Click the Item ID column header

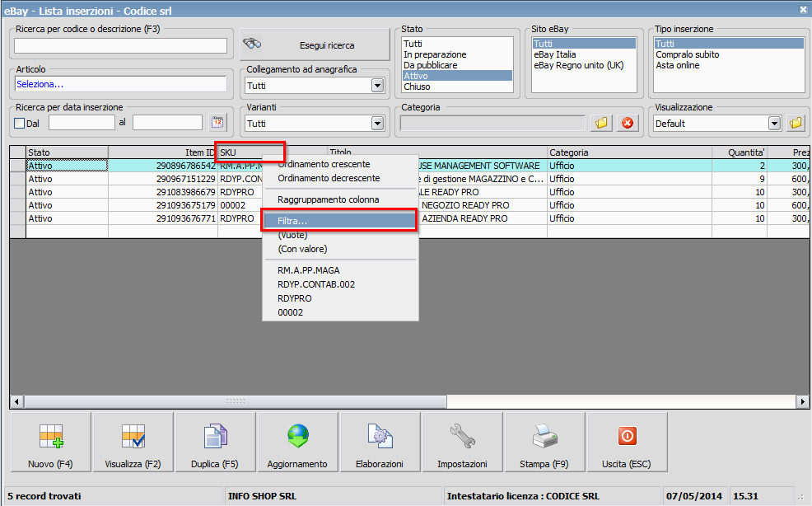[162, 152]
